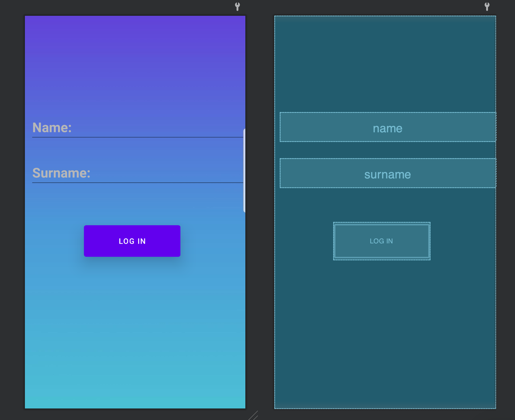Click the wrench icon above the blueprint view
This screenshot has height=420, width=515.
tap(487, 6)
